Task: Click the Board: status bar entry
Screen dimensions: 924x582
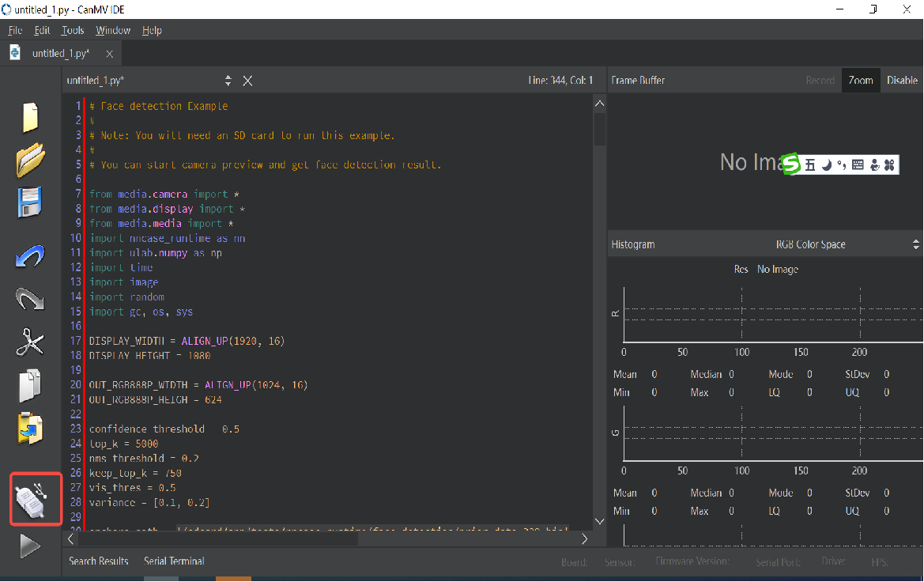Action: point(575,562)
